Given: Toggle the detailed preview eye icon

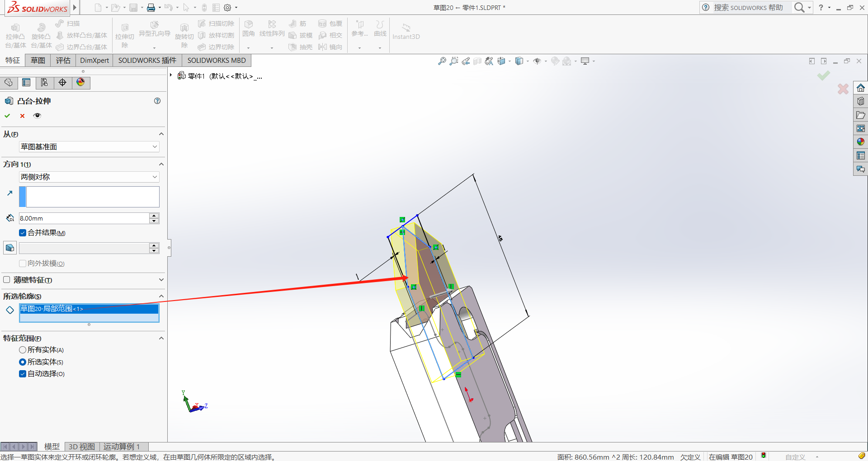Looking at the screenshot, I should 37,116.
